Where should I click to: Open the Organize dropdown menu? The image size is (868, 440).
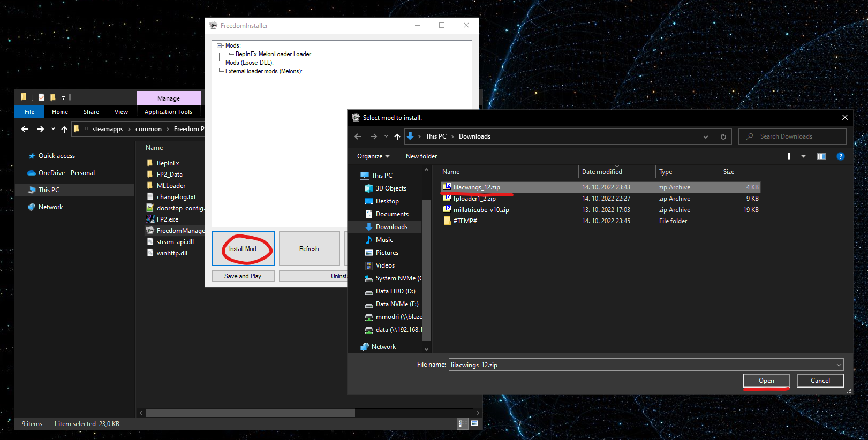[x=373, y=156]
